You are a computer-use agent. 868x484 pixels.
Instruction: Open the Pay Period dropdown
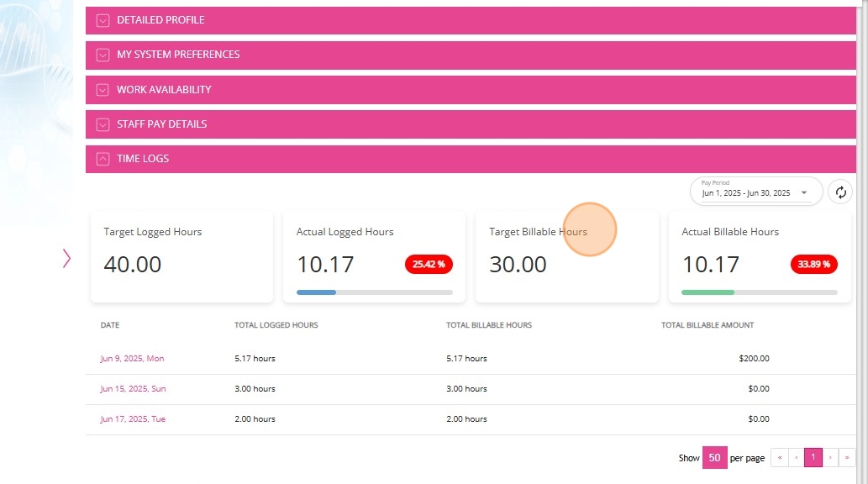tap(755, 191)
